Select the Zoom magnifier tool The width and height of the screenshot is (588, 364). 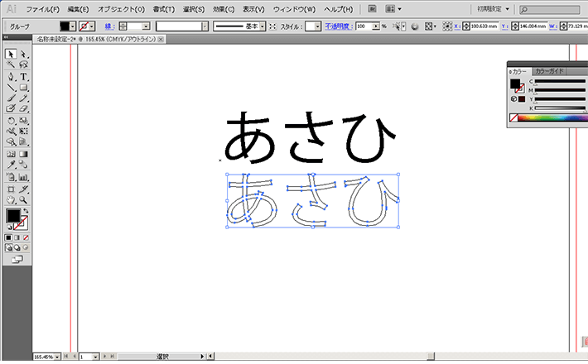click(x=24, y=199)
